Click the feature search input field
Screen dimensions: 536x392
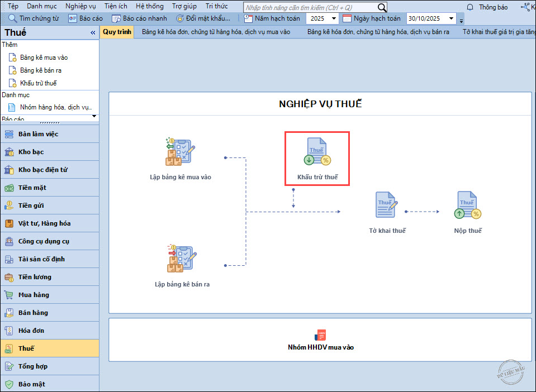pyautogui.click(x=310, y=7)
